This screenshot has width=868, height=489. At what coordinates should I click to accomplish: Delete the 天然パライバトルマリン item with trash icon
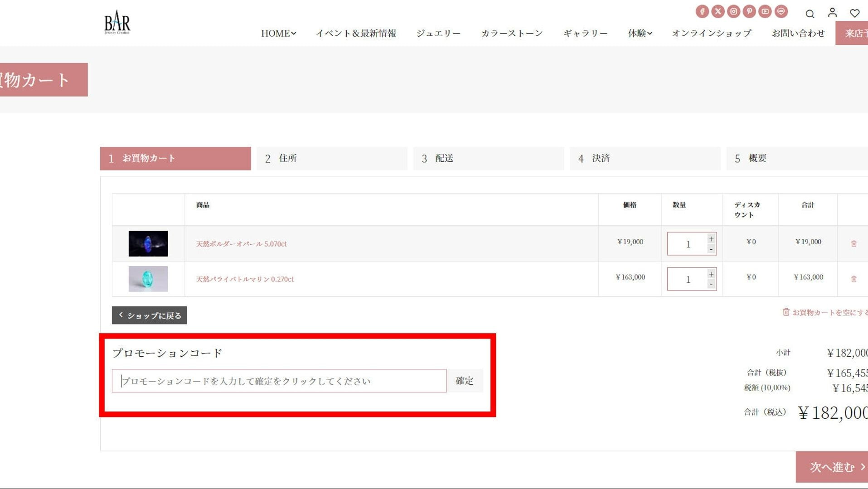coord(853,279)
